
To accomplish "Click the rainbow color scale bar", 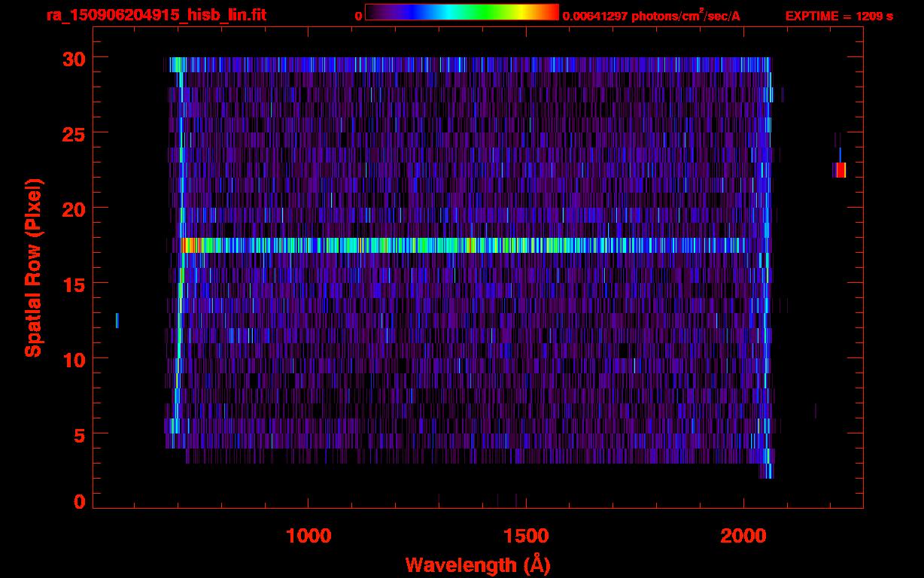I will (462, 13).
